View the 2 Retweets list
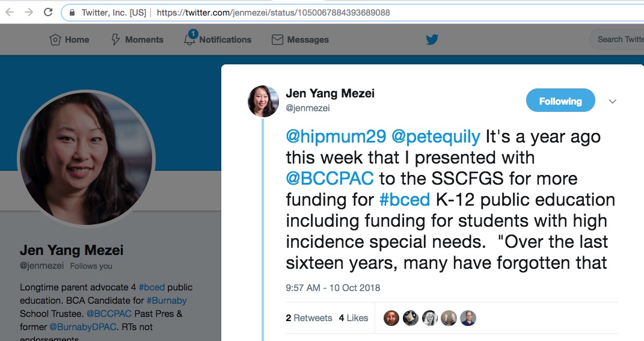Screen dimensions: 644x341 [309, 318]
